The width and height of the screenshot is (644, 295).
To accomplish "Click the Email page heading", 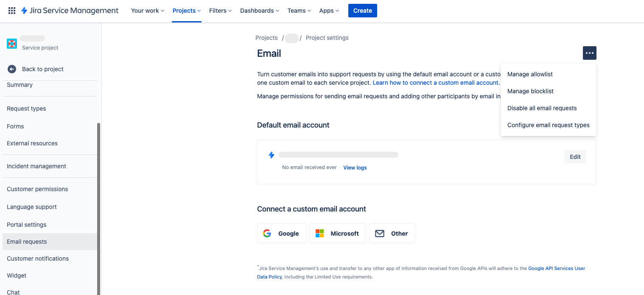I will 269,53.
